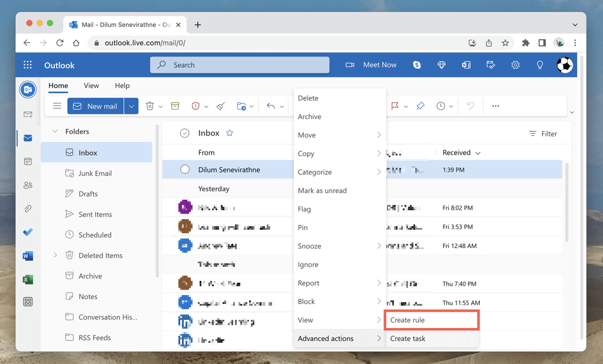Click the Pin toolbar icon
The height and width of the screenshot is (364, 603).
point(420,106)
